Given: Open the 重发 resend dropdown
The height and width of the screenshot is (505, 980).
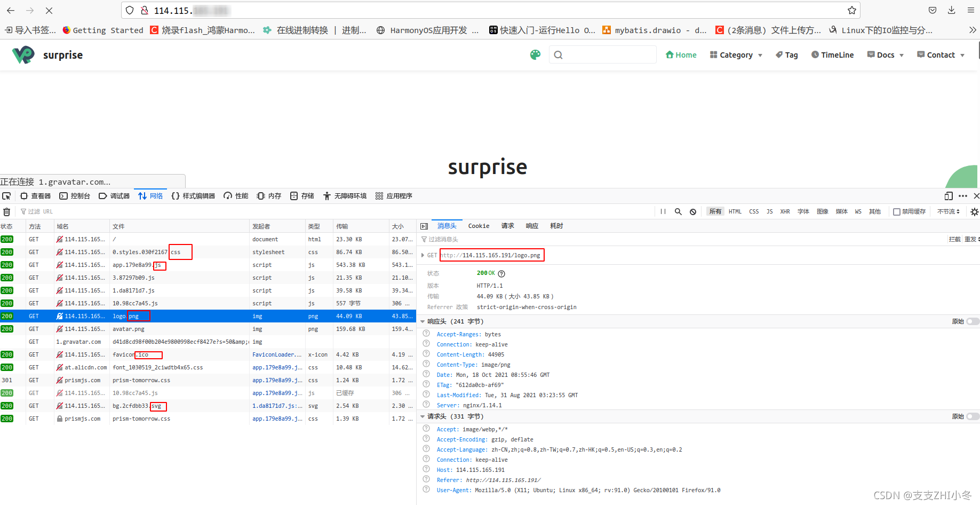Looking at the screenshot, I should tap(972, 239).
